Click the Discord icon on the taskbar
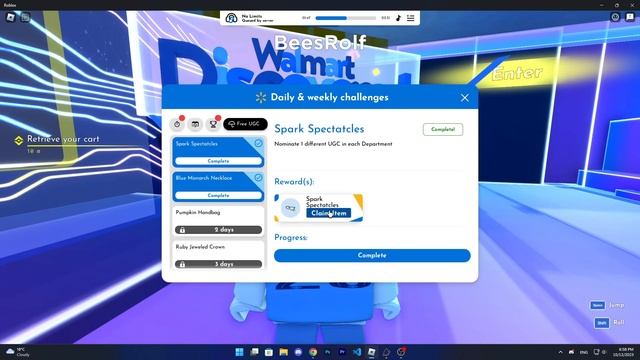Viewport: 640px width, 360px height. [x=298, y=352]
